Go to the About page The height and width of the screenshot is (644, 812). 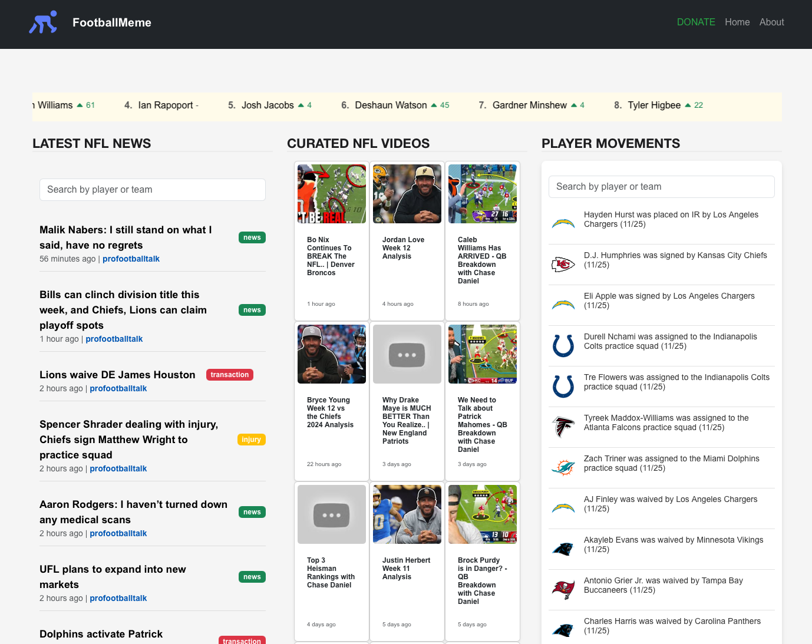(771, 22)
